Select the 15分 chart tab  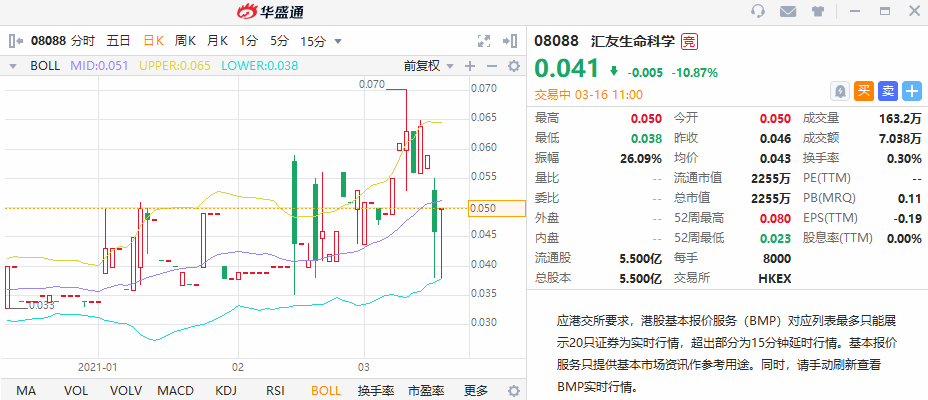(313, 41)
